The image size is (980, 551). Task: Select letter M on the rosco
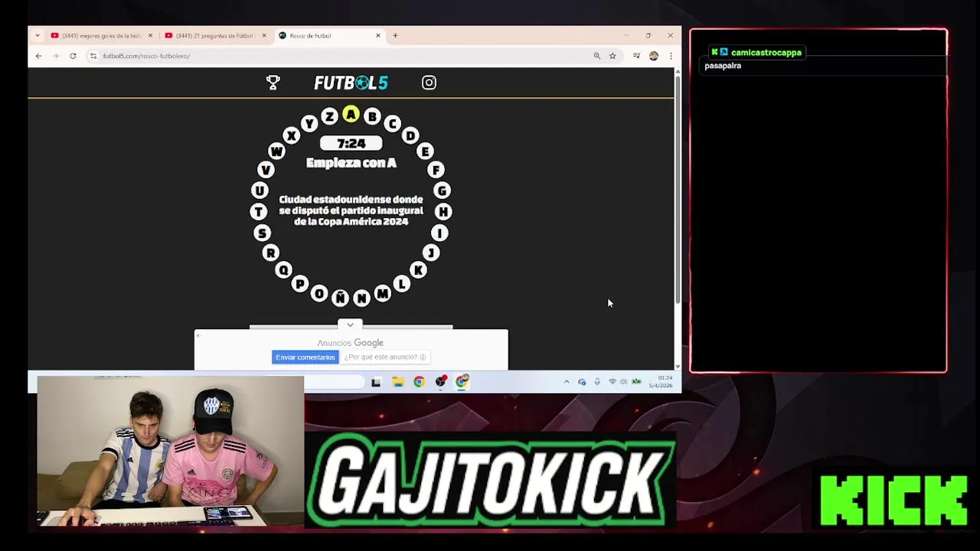pos(383,294)
